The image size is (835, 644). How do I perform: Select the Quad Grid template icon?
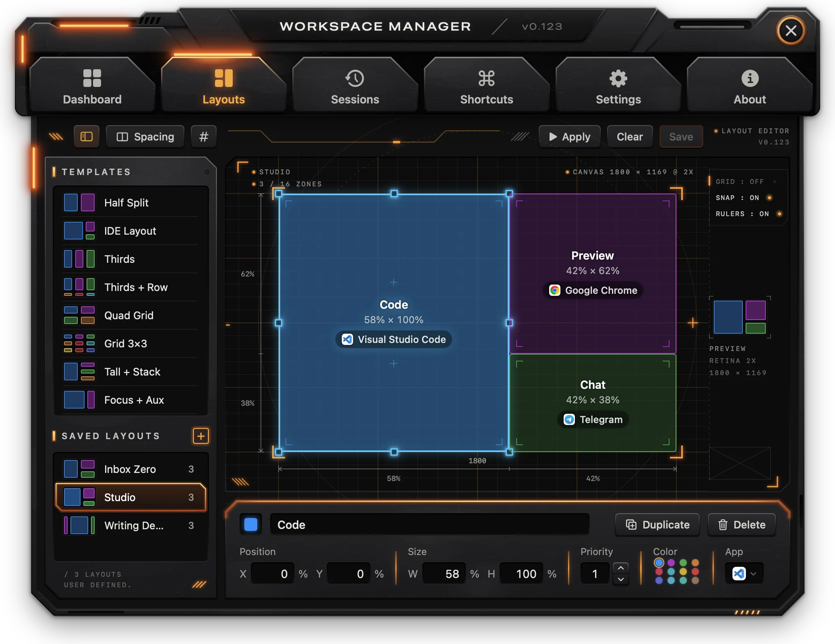(x=79, y=315)
